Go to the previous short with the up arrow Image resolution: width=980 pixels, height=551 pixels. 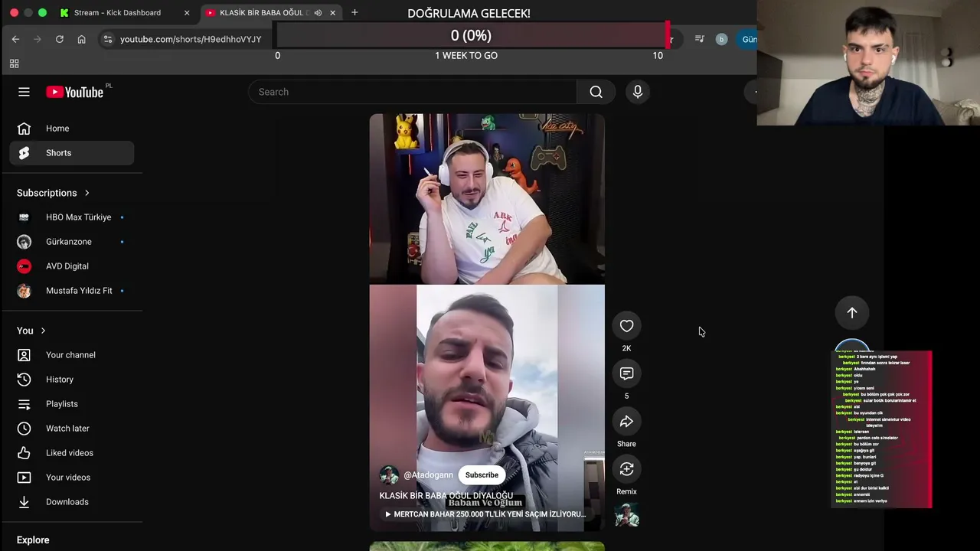point(851,312)
